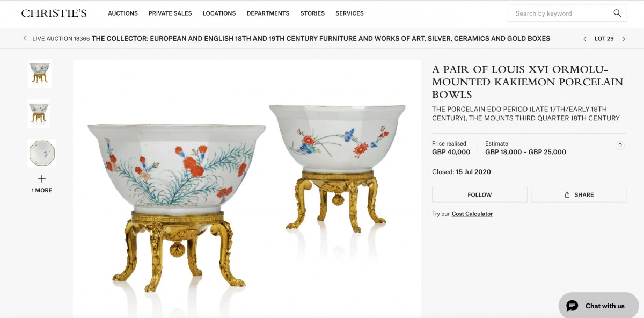Screen dimensions: 644x318
Task: Expand the plus sign for 1 more image
Action: 42,179
